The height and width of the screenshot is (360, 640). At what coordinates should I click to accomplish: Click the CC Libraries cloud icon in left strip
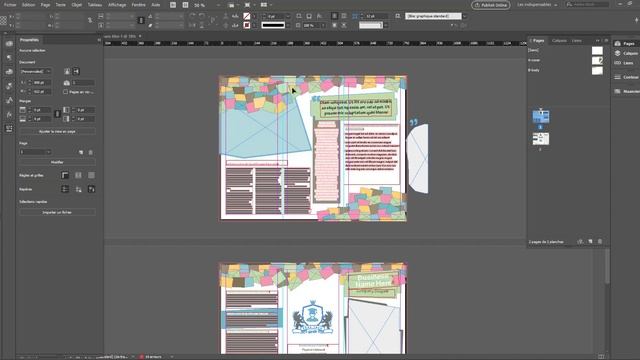(9, 43)
